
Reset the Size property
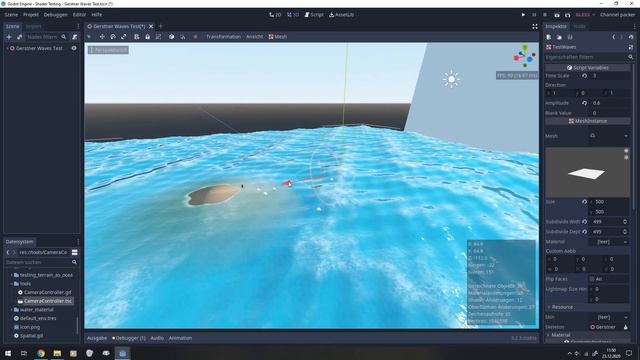click(x=584, y=202)
